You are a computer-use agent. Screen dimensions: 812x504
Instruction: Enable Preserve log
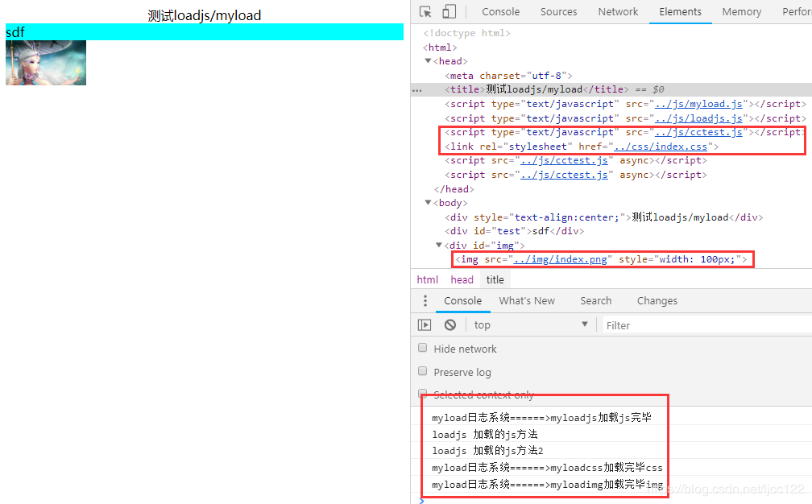coord(422,371)
